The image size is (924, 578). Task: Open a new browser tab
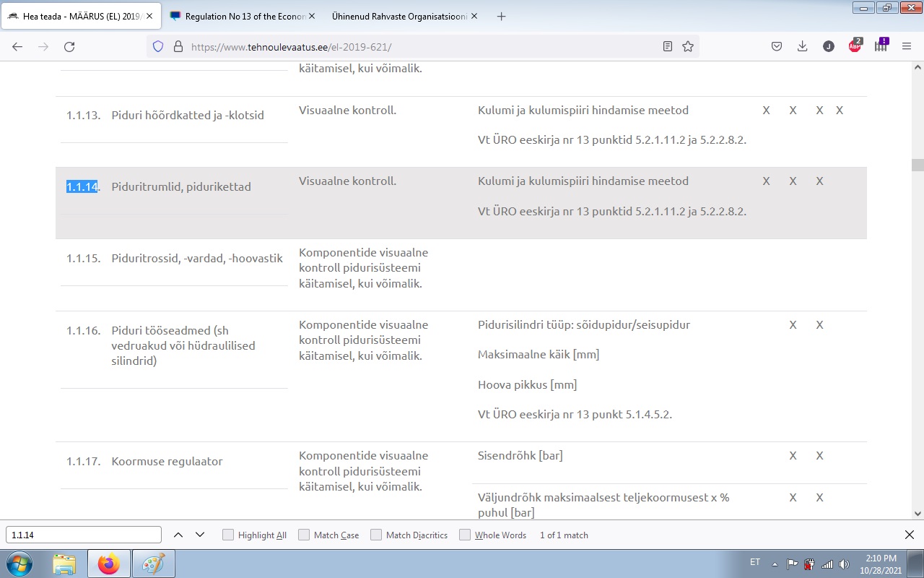tap(502, 16)
